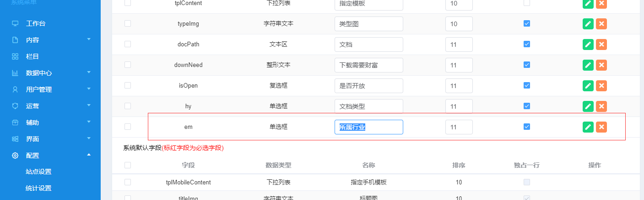Expand the 数据中心 submenu arrow

[x=89, y=72]
